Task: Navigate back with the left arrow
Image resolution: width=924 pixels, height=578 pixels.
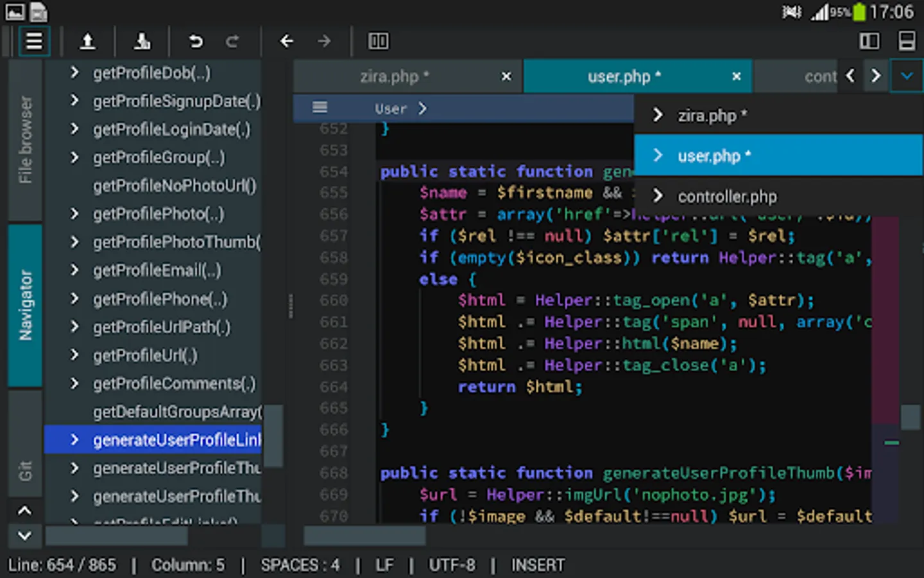Action: (x=287, y=42)
